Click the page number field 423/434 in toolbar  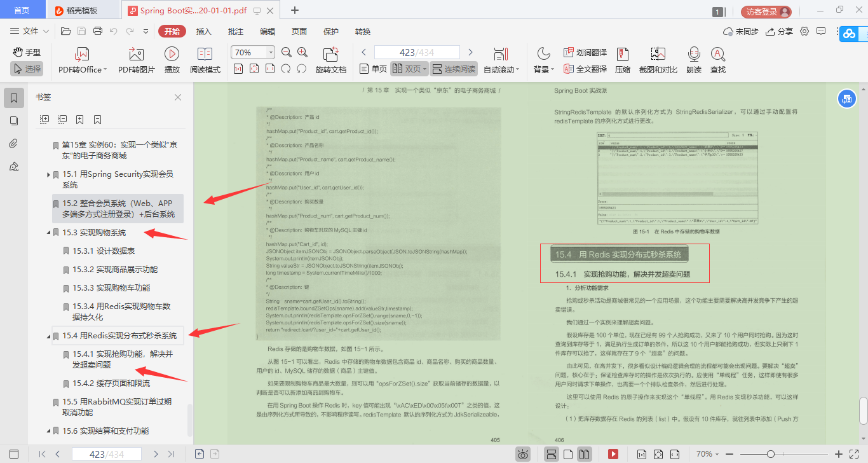[x=417, y=52]
